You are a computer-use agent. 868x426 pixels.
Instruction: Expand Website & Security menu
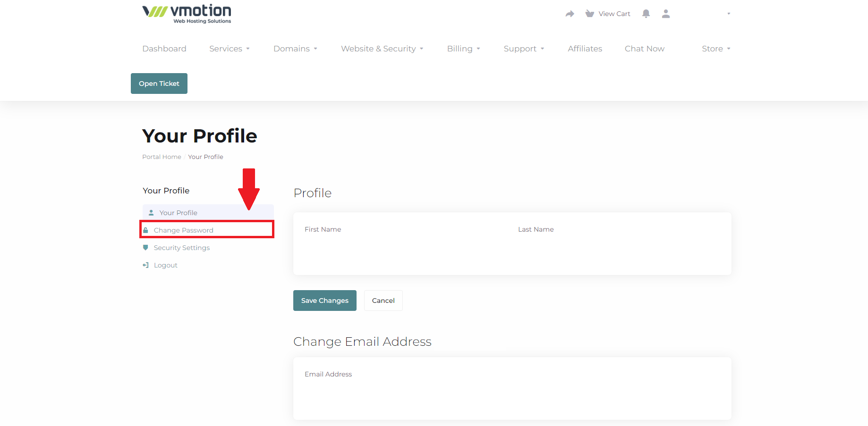(382, 49)
